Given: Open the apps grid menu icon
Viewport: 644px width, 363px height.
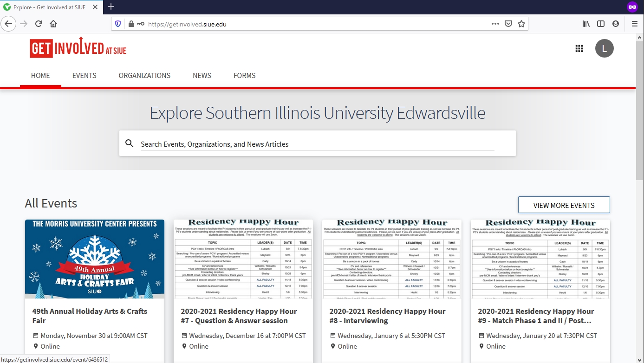Looking at the screenshot, I should point(579,49).
